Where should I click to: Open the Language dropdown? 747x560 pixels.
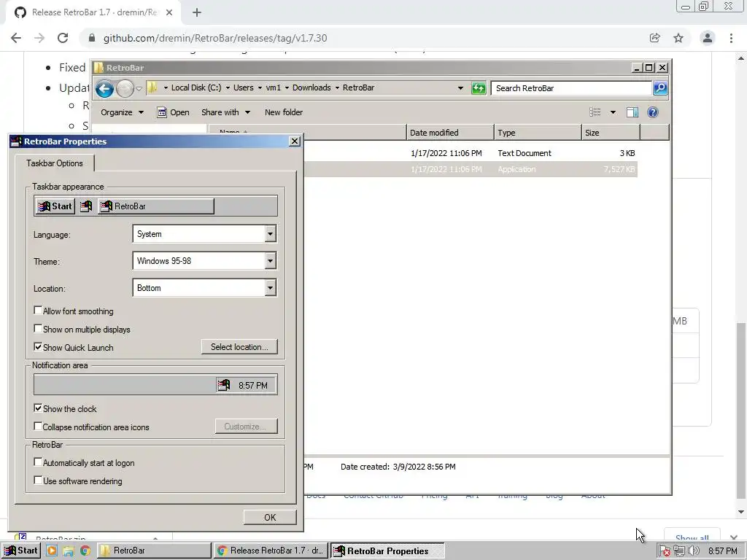[270, 234]
